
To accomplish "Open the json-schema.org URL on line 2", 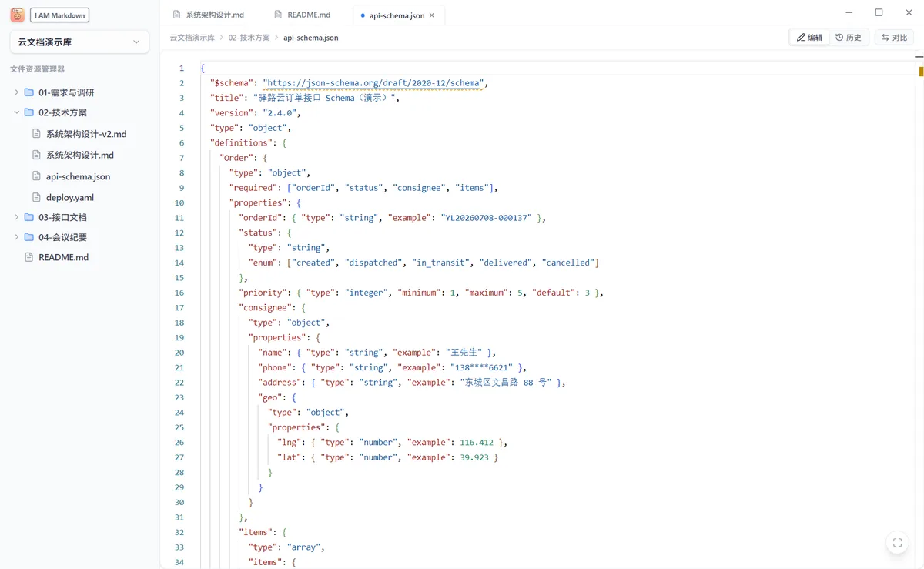I will click(373, 82).
